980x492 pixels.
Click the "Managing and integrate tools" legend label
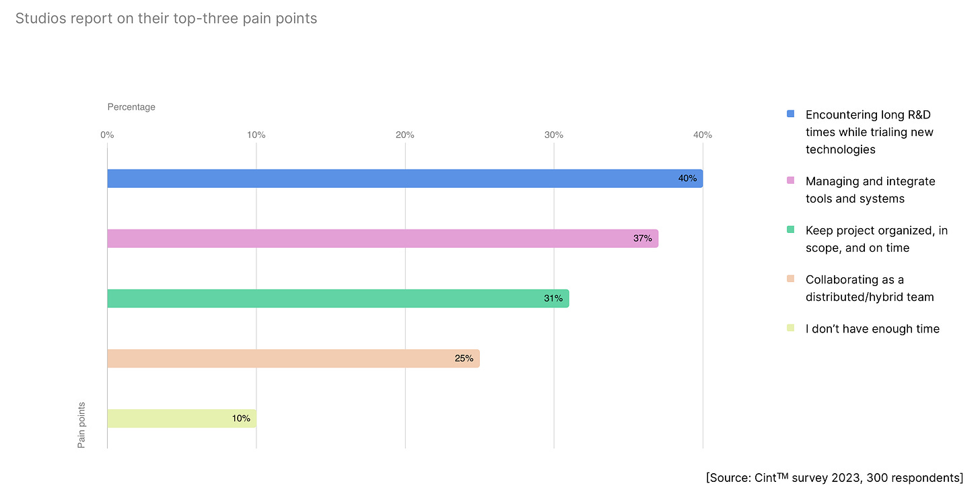(870, 190)
